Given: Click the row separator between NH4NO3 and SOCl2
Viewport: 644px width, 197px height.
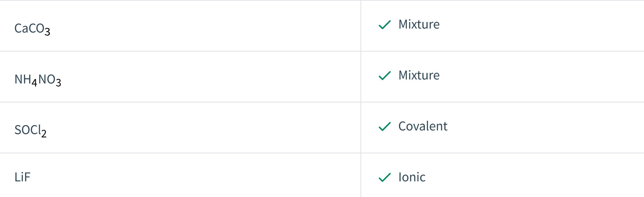Looking at the screenshot, I should [322, 102].
